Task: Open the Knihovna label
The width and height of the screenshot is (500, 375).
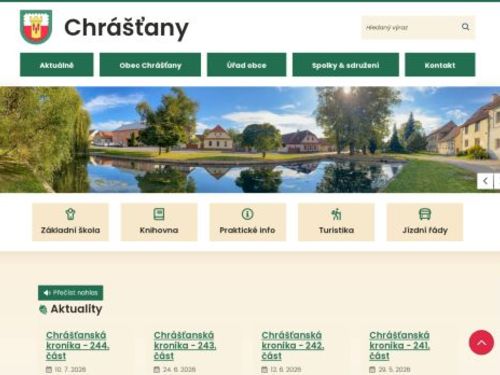Action: click(x=159, y=230)
